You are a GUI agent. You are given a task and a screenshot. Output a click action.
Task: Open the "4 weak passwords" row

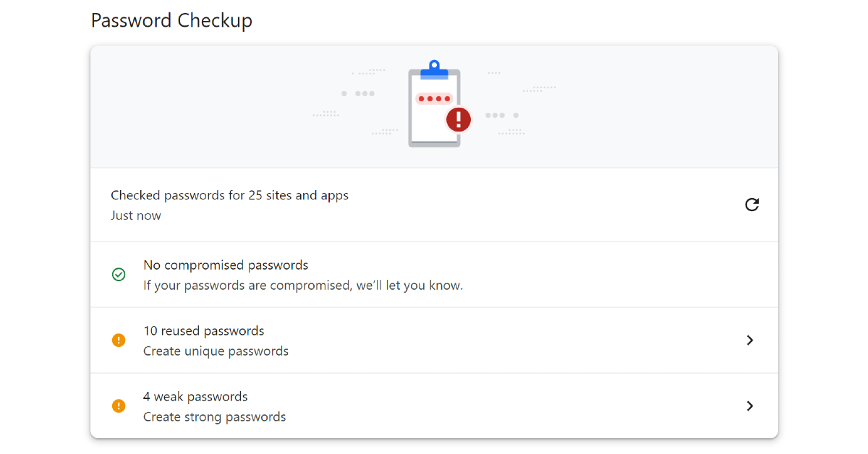(195, 397)
